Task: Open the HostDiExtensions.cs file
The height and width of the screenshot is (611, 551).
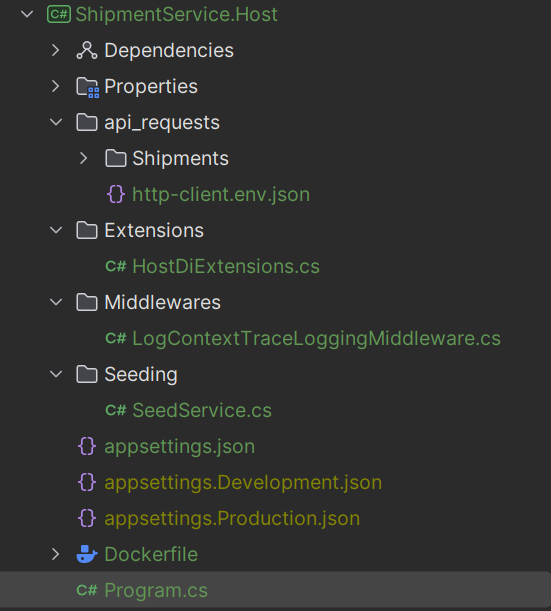Action: 226,267
